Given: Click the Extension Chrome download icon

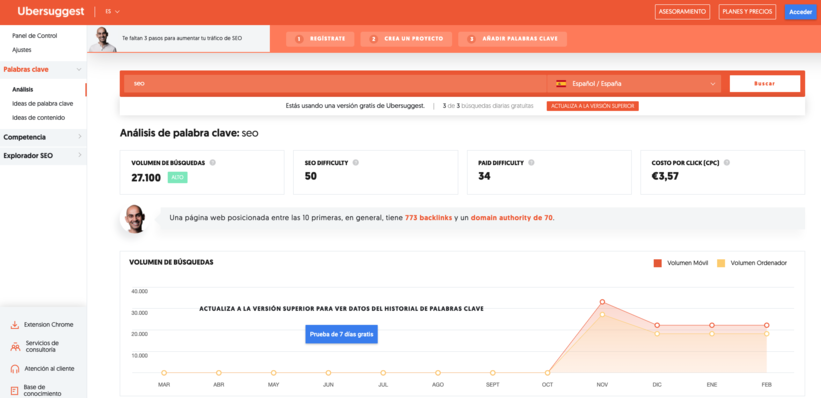Looking at the screenshot, I should pyautogui.click(x=15, y=325).
